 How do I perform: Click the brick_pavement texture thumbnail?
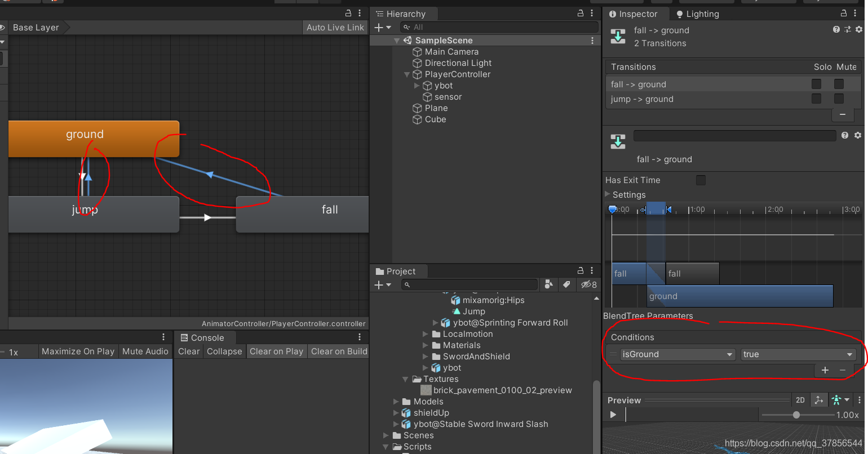426,390
